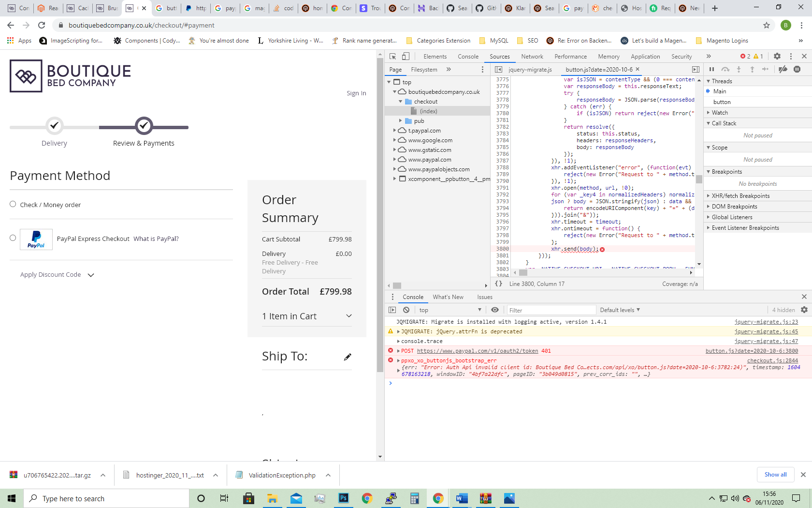The width and height of the screenshot is (812, 508).
Task: Pause script execution in the debugger
Action: [x=711, y=69]
